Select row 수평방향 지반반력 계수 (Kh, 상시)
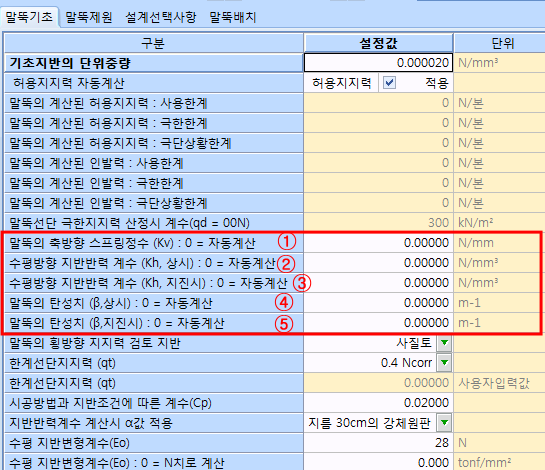The height and width of the screenshot is (470, 545). click(x=153, y=263)
